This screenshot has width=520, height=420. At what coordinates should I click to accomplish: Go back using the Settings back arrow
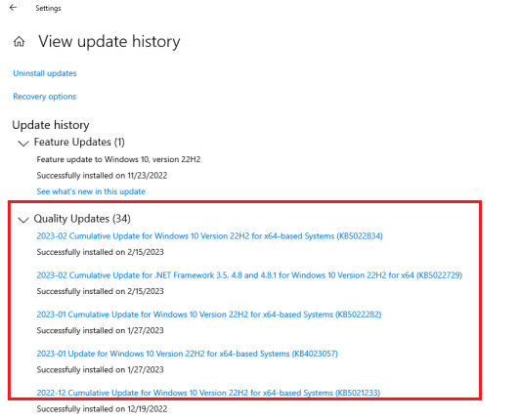coord(13,8)
